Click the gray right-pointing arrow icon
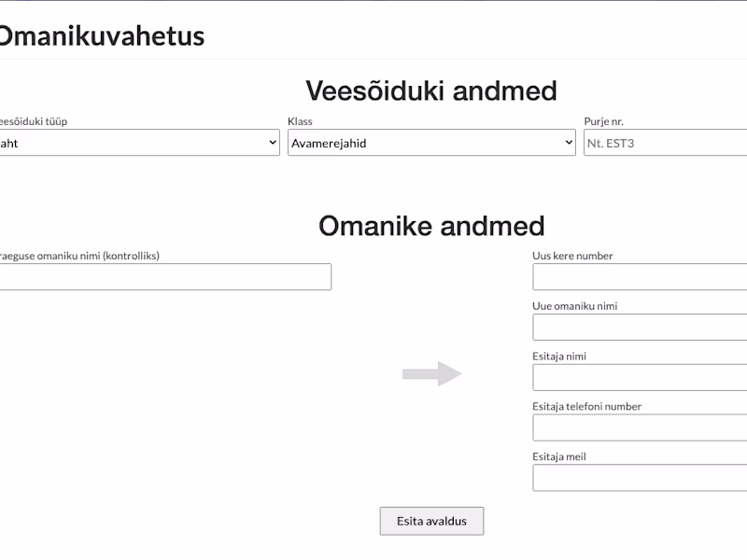Image resolution: width=747 pixels, height=560 pixels. (x=432, y=374)
